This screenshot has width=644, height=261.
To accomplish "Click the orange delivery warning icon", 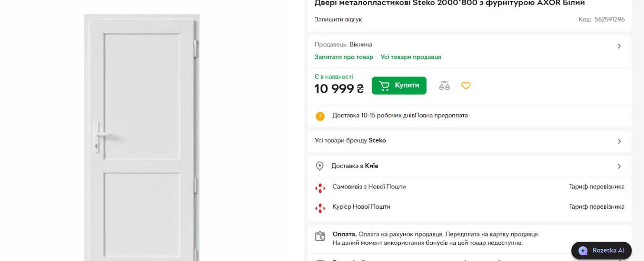I will pyautogui.click(x=320, y=116).
